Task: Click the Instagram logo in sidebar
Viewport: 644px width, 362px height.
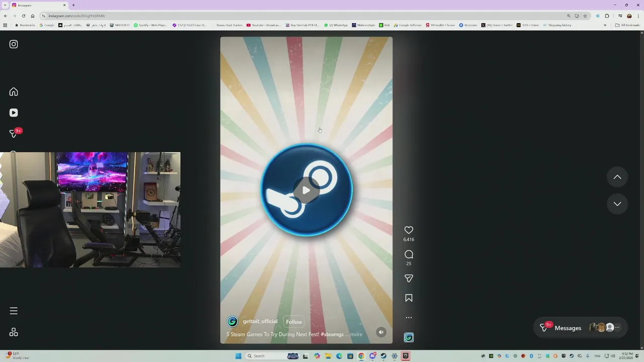Action: point(14,44)
